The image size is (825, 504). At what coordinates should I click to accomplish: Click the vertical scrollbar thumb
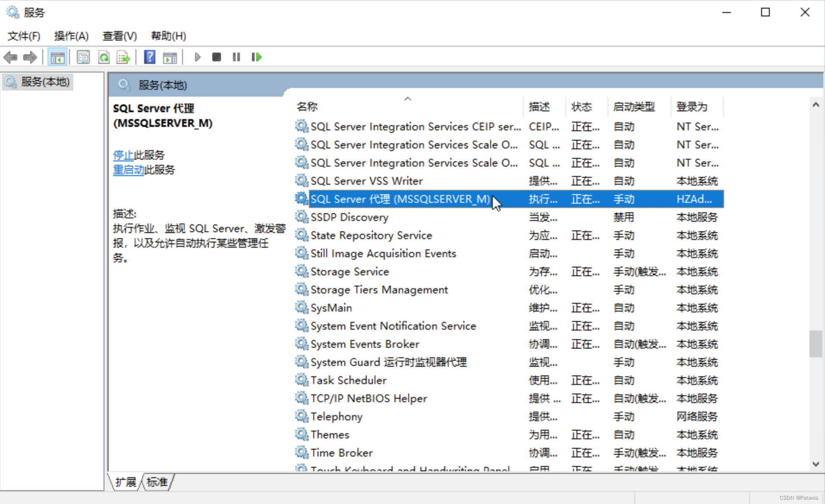816,344
